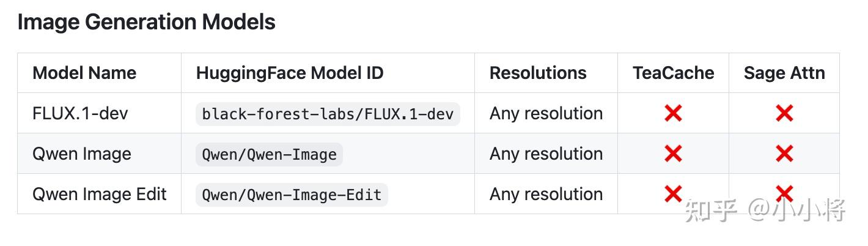Click Any resolution in the FLUX.1-dev row

[x=546, y=113]
